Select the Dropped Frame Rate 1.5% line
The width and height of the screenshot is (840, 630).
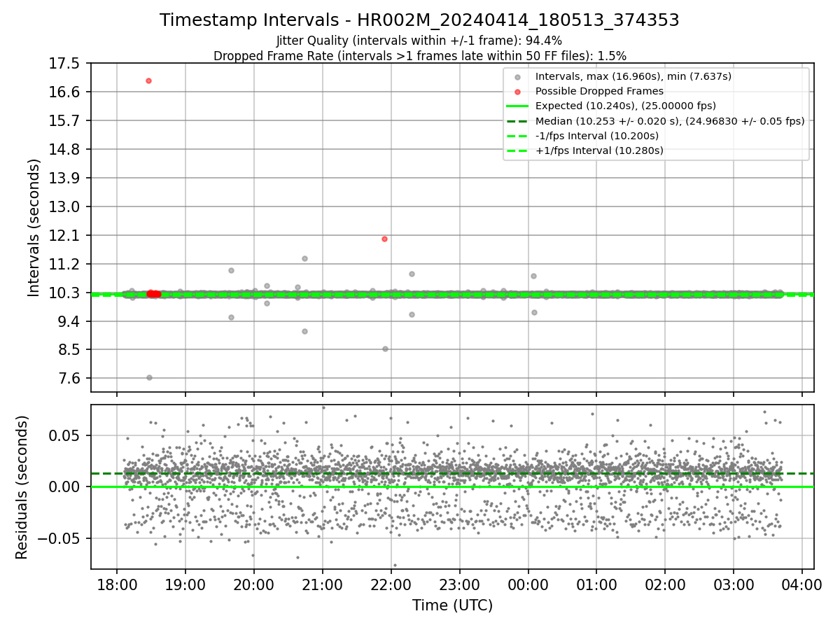[x=419, y=55]
